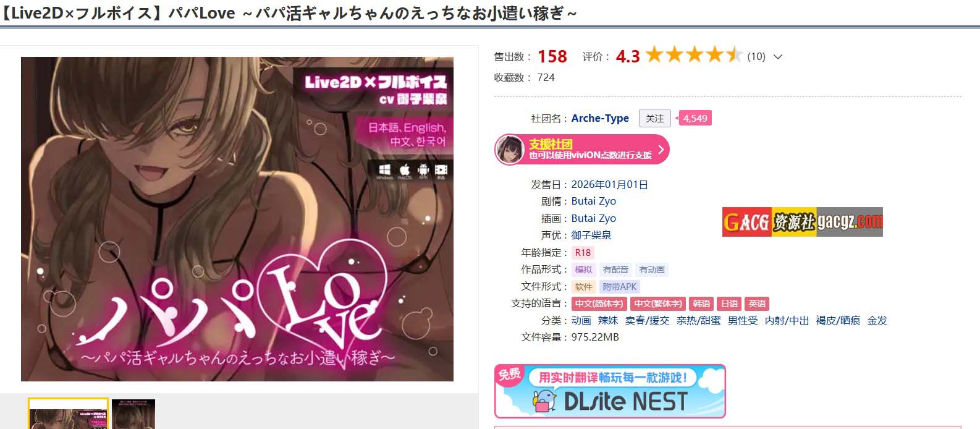Click the five-star rating icons
This screenshot has height=429, width=980.
694,55
